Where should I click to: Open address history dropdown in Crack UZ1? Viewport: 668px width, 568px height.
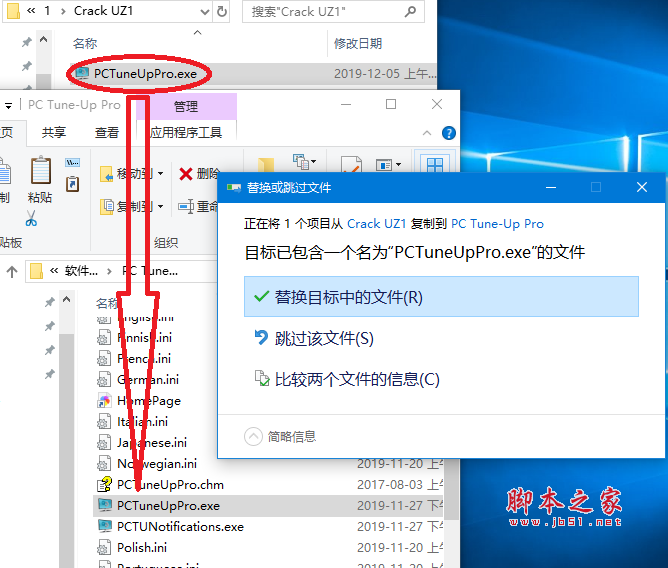tap(205, 12)
